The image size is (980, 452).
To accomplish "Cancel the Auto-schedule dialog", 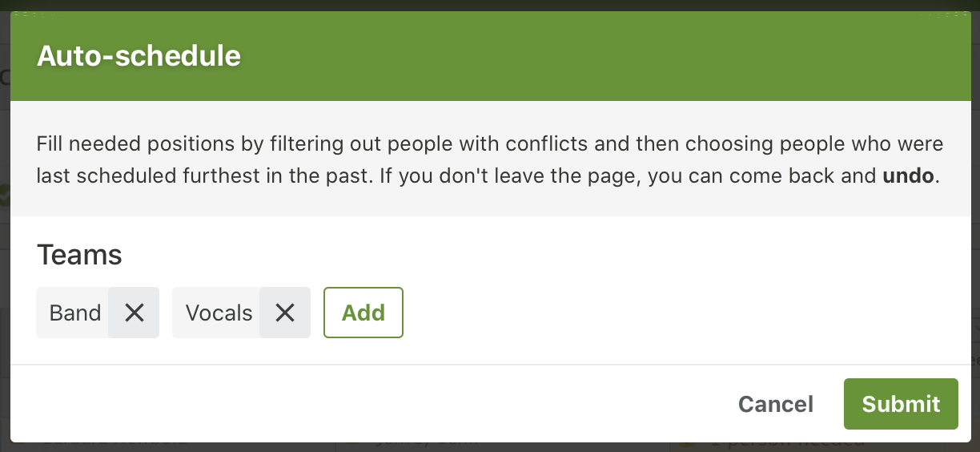I will tap(775, 404).
